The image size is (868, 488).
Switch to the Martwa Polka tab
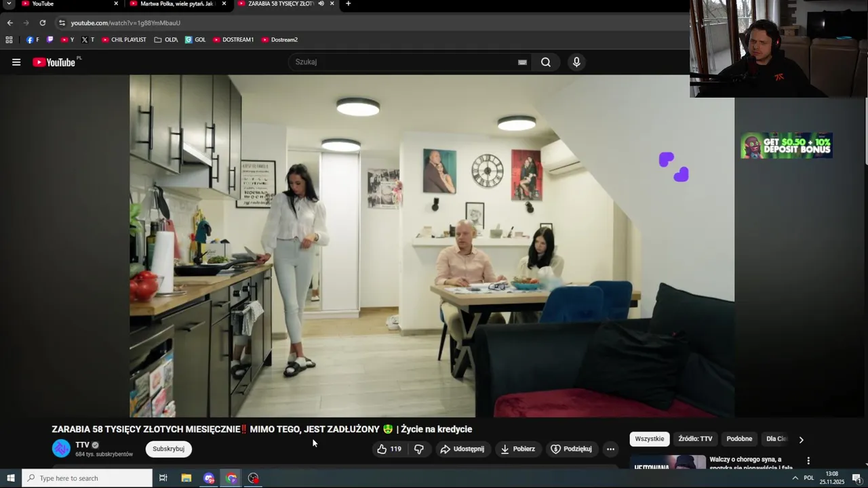[x=178, y=3]
